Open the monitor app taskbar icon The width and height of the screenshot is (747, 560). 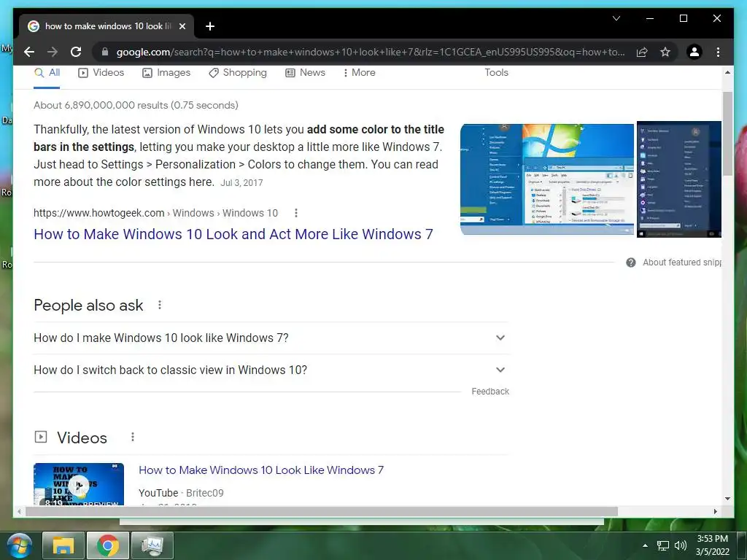[152, 545]
